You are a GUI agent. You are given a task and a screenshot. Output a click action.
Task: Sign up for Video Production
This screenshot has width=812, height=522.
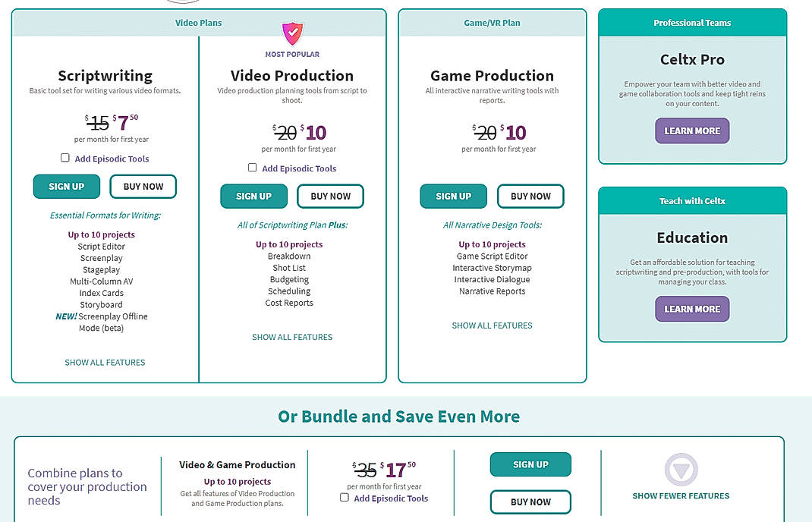pos(253,196)
